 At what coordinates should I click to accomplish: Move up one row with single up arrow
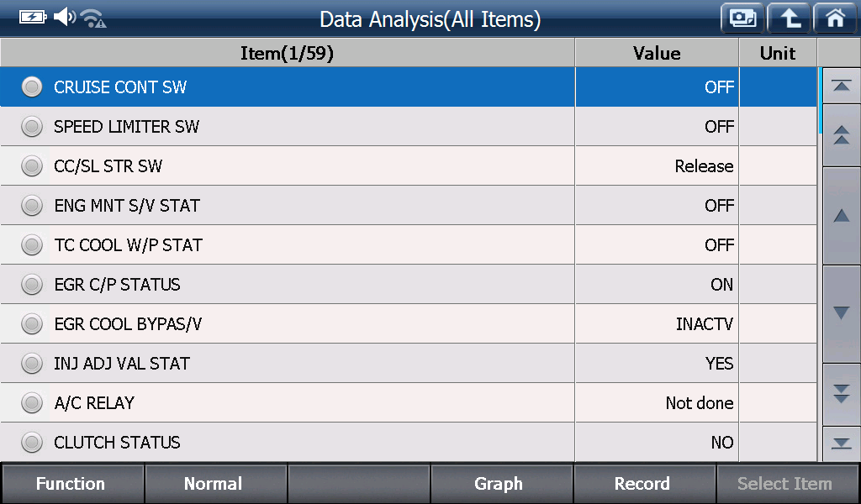841,216
